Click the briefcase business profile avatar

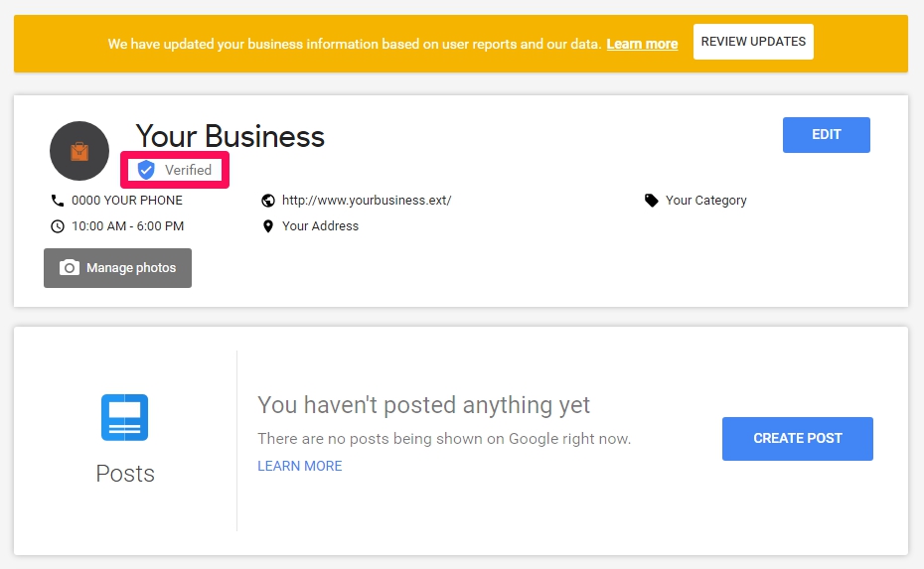tap(79, 151)
